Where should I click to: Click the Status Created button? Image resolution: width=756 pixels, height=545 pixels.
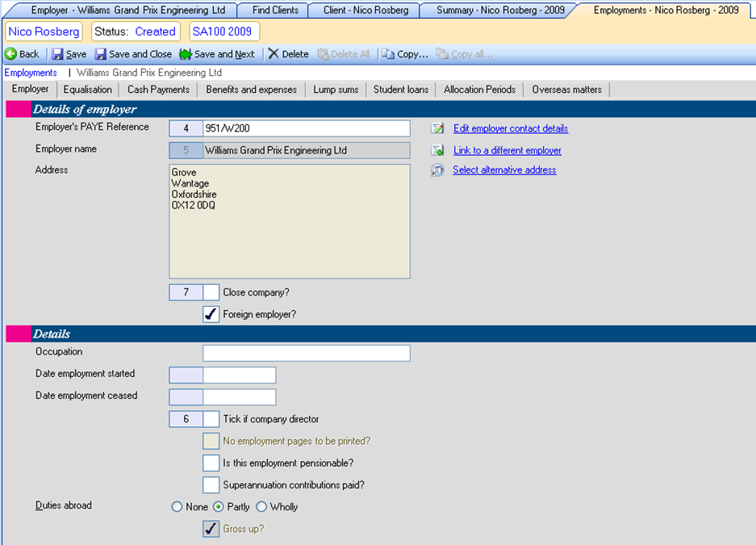(x=136, y=31)
